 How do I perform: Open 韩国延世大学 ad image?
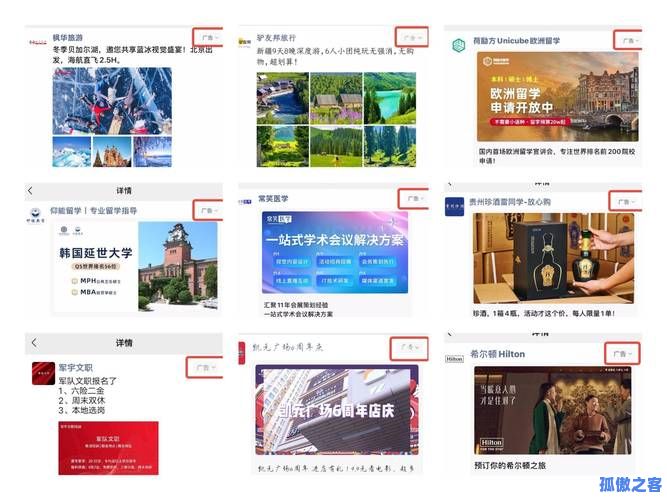[136, 267]
